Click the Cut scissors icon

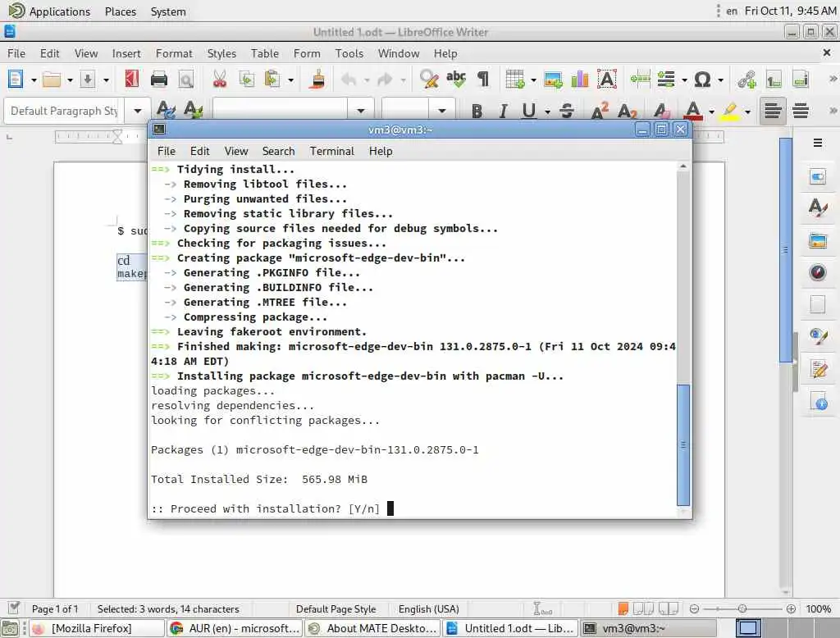point(220,80)
